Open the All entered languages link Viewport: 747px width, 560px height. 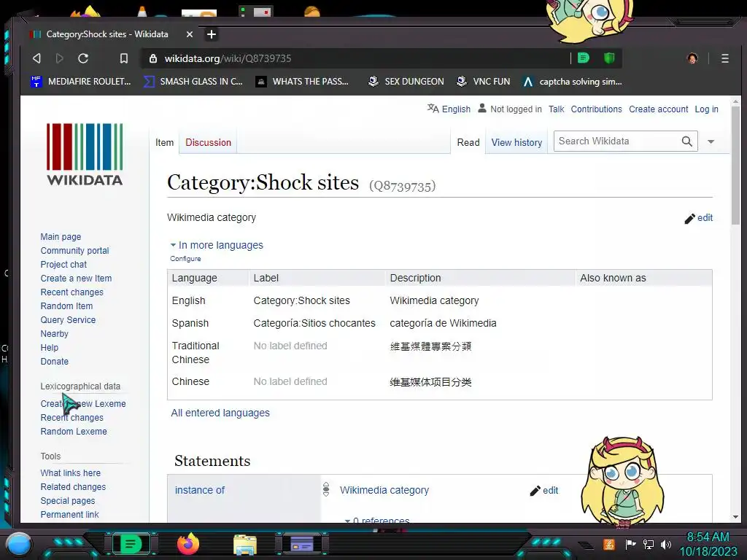(220, 413)
